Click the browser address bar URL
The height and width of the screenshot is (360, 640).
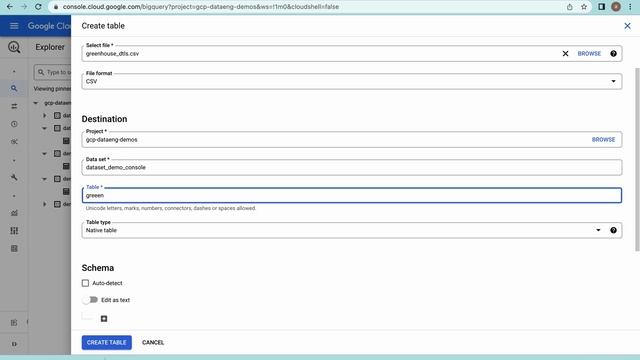pos(200,7)
